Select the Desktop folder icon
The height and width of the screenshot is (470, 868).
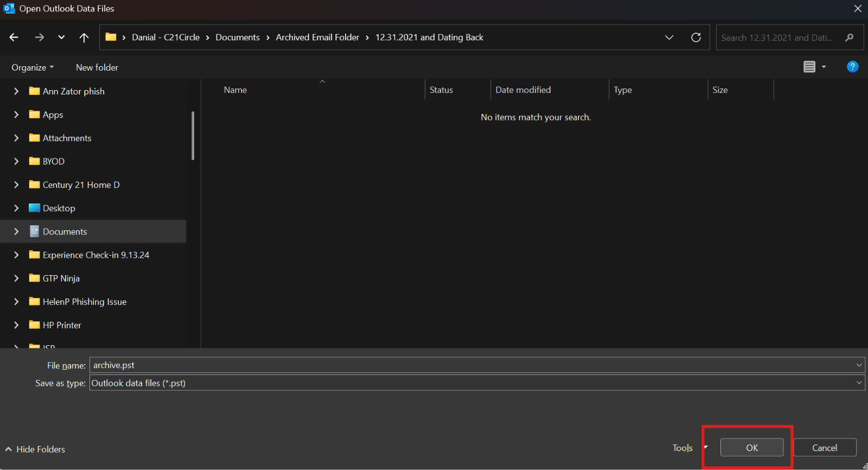(x=35, y=208)
